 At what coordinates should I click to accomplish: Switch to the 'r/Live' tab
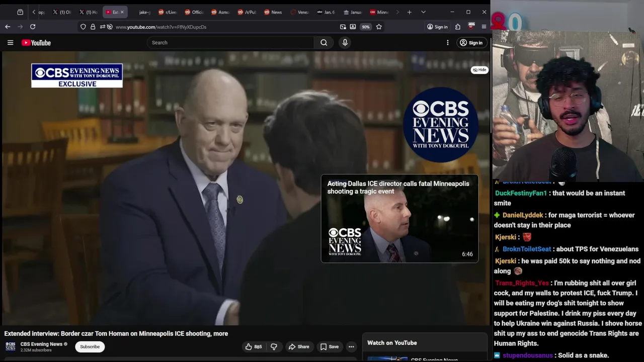[168, 12]
